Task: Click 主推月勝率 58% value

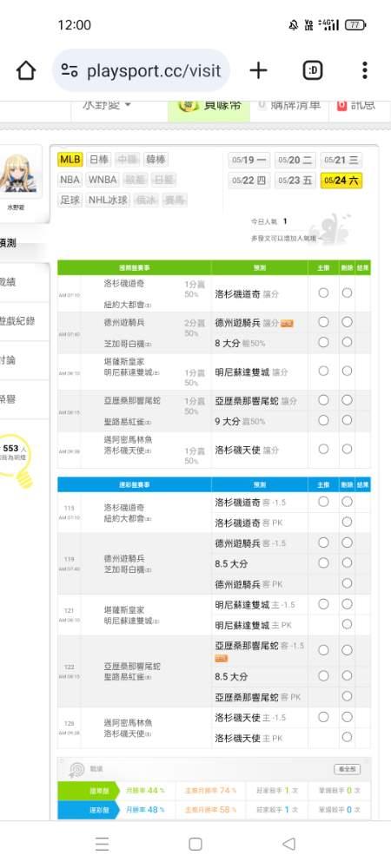Action: coord(211,809)
